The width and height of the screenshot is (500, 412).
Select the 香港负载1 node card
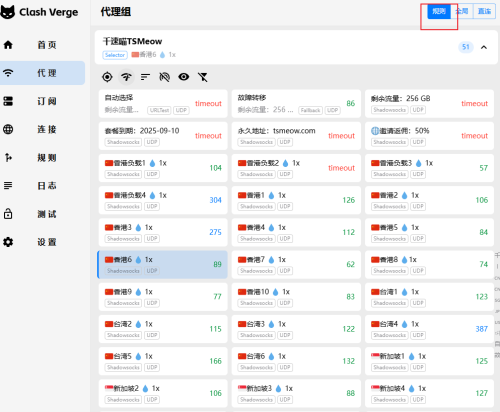coord(163,168)
